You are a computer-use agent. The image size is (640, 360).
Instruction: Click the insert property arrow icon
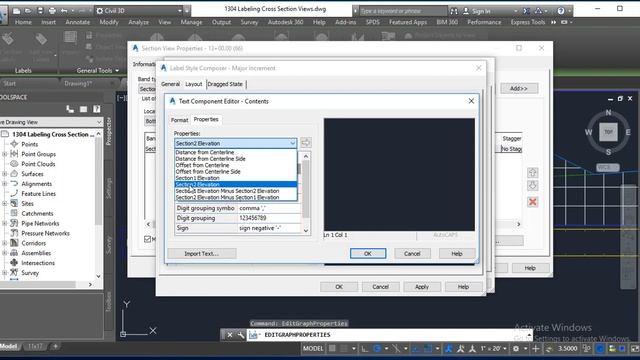306,143
